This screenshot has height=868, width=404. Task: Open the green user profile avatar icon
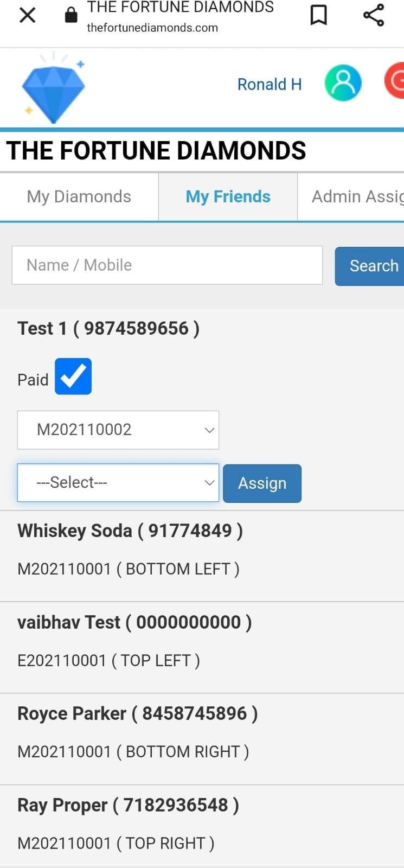[x=343, y=83]
